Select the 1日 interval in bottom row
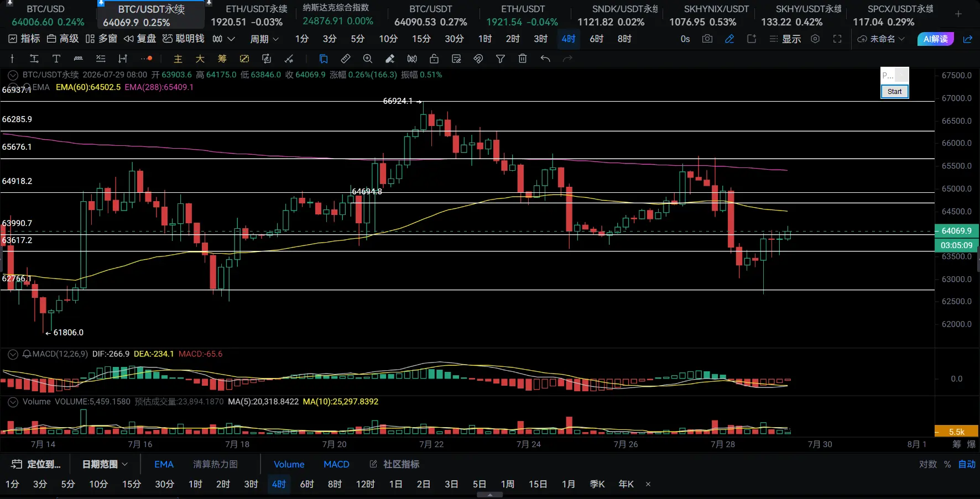Image resolution: width=980 pixels, height=499 pixels. coord(395,484)
